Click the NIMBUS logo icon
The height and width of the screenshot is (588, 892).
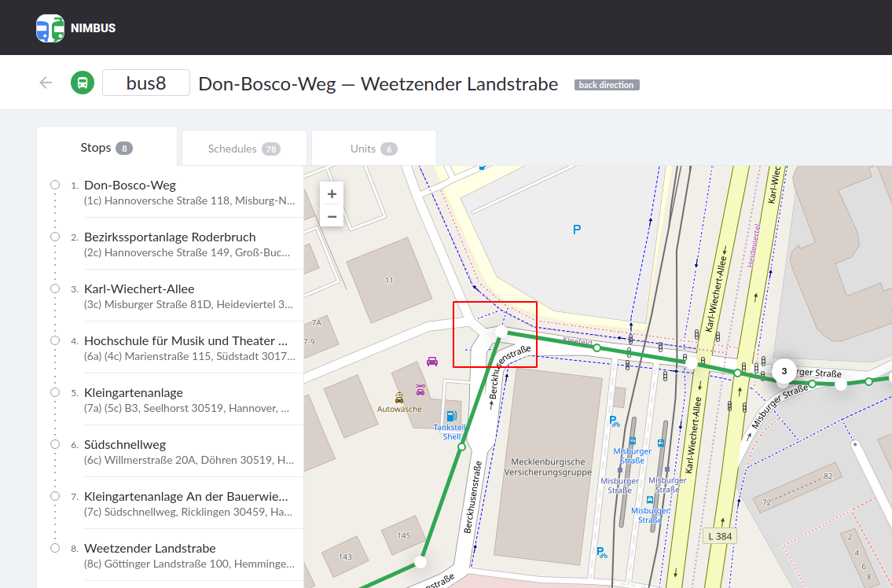click(x=50, y=28)
